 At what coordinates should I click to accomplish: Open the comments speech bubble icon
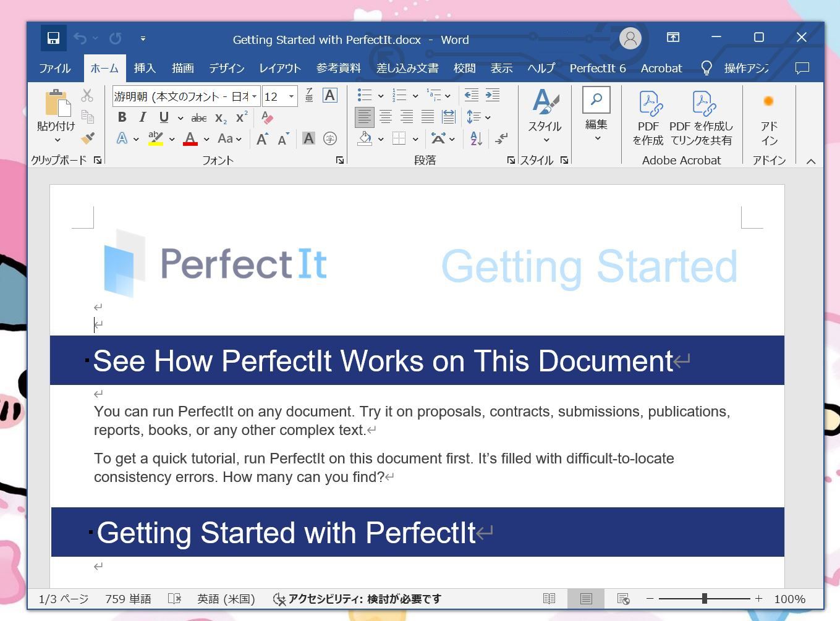click(802, 68)
